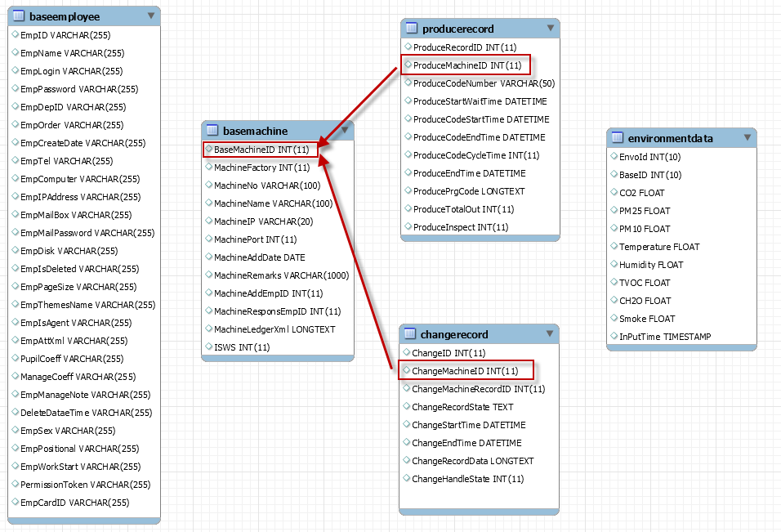Viewport: 781px width, 532px height.
Task: Select the ProducePrgCode LONGTEXT column
Action: (x=469, y=191)
